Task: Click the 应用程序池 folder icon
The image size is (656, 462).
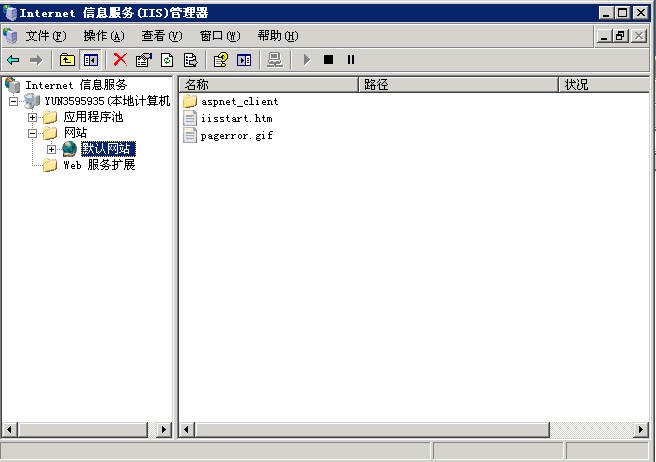Action: [50, 117]
